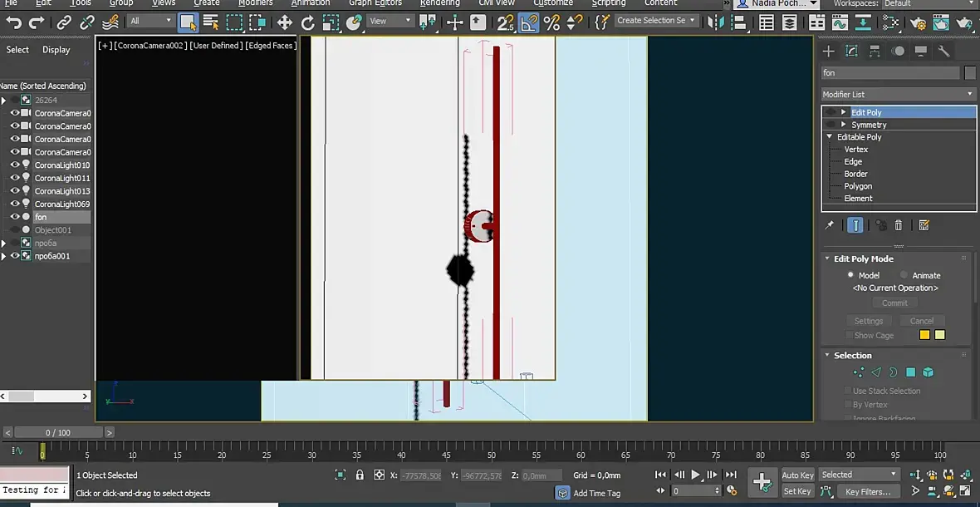
Task: Click the Auto Key button
Action: [797, 475]
